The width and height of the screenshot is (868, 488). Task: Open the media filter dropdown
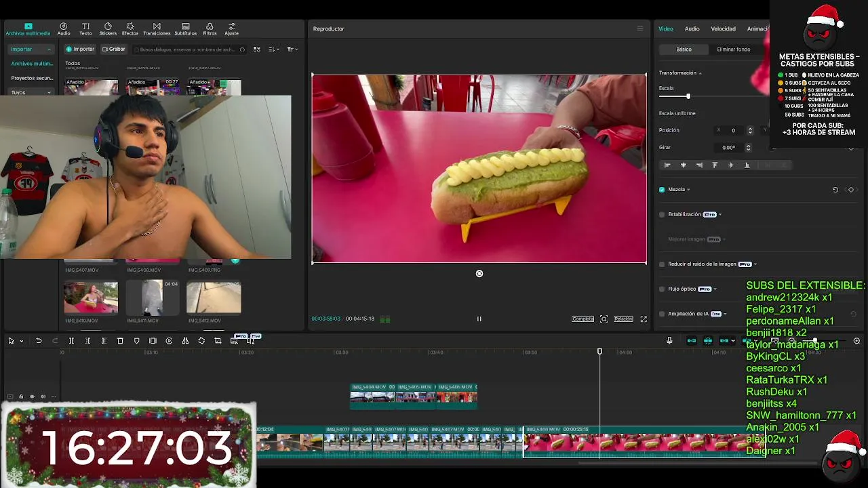(292, 49)
